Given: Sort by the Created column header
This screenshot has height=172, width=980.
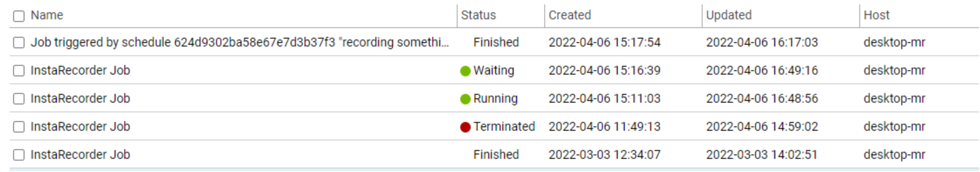Looking at the screenshot, I should click(570, 15).
